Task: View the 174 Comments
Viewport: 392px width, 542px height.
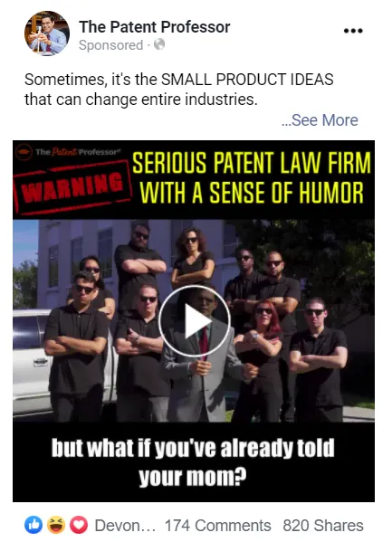Action: pos(217,526)
